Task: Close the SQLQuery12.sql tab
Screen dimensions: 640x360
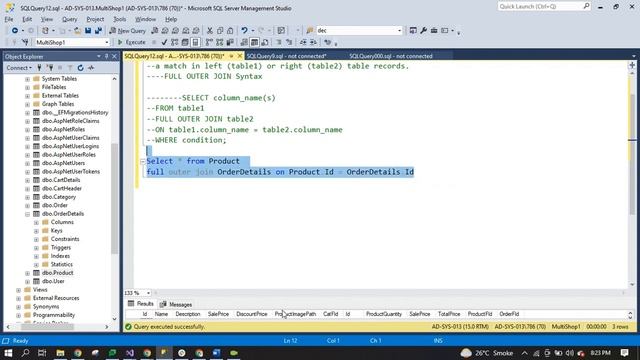Action: coord(240,56)
